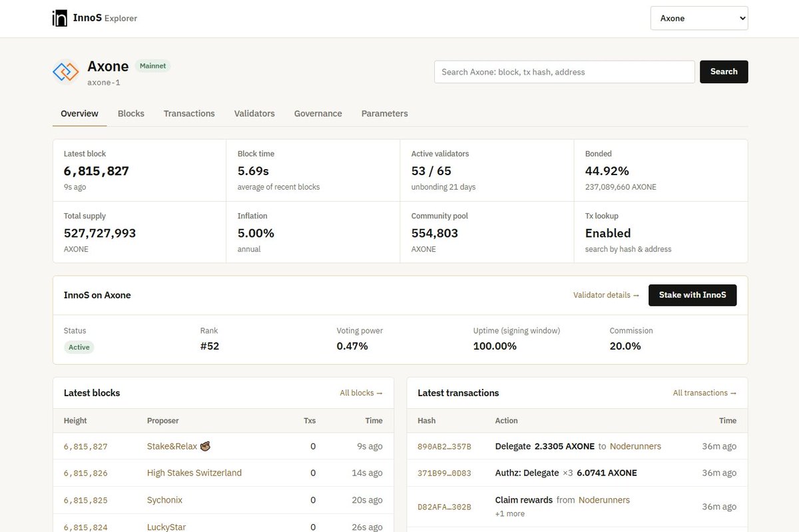The height and width of the screenshot is (532, 799).
Task: Click the Commission value 20.0%
Action: (625, 346)
